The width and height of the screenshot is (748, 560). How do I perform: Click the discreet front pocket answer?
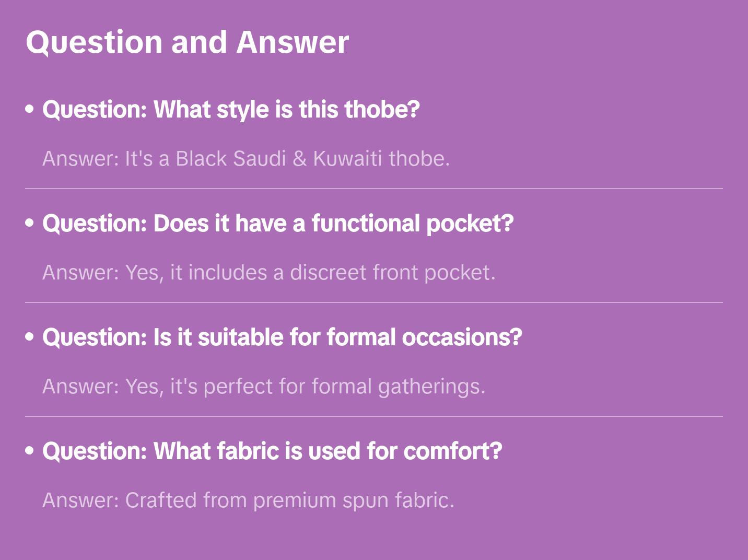(268, 273)
